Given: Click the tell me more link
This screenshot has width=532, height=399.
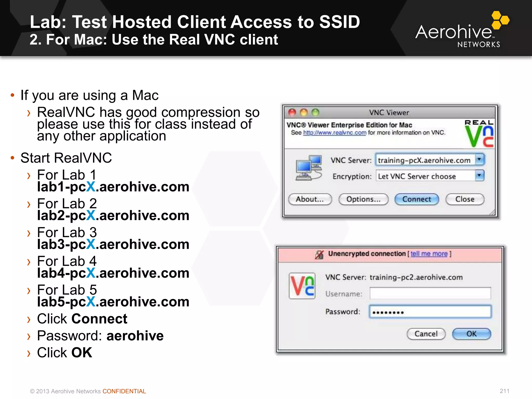Looking at the screenshot, I should click(429, 254).
